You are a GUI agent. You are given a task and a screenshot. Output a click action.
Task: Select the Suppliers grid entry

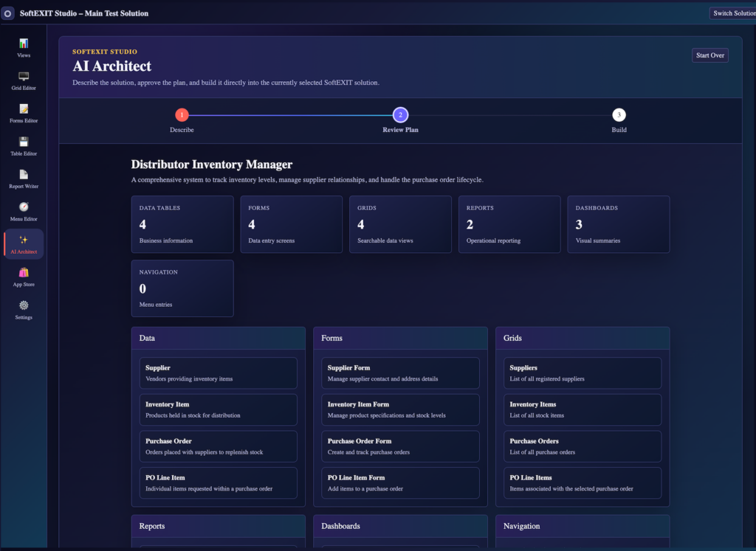point(583,373)
